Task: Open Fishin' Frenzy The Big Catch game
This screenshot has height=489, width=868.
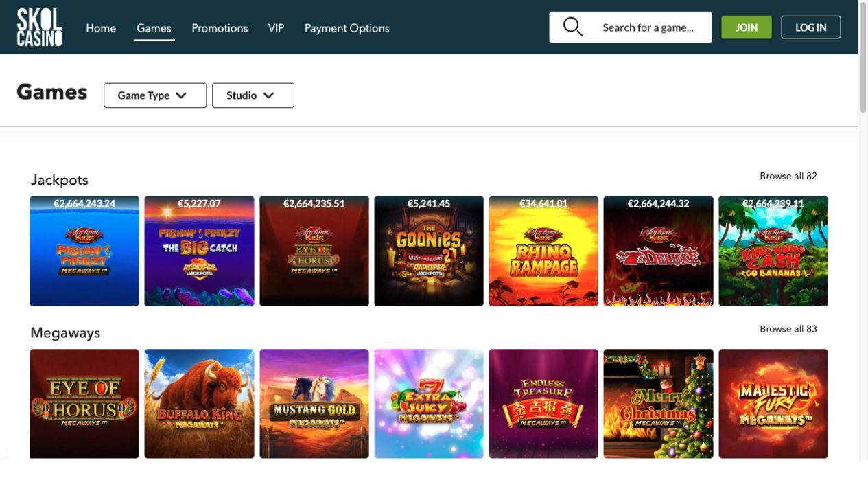Action: [199, 251]
